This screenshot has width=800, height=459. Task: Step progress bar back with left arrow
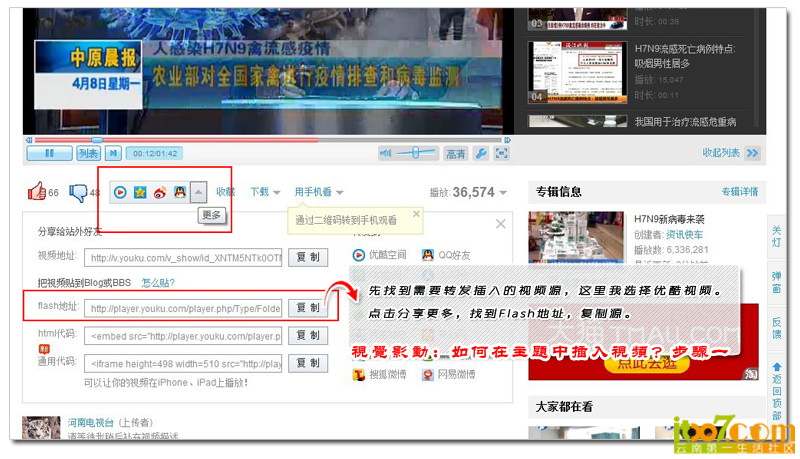click(x=29, y=140)
